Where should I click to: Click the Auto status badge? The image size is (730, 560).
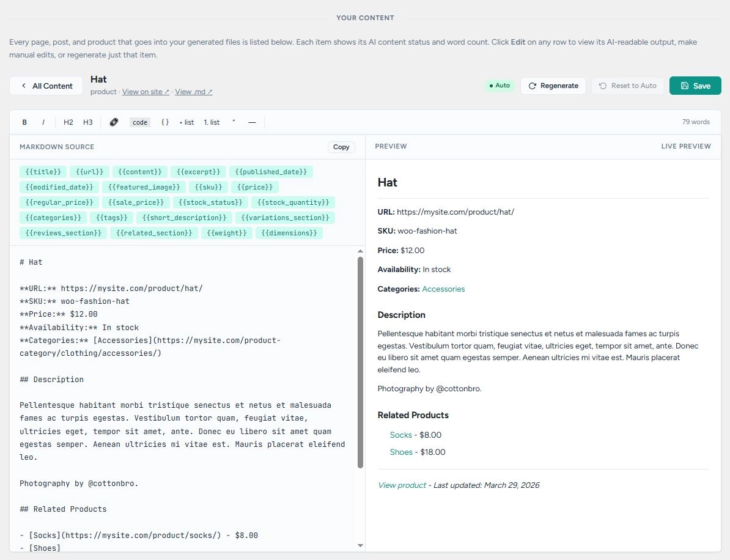tap(500, 86)
